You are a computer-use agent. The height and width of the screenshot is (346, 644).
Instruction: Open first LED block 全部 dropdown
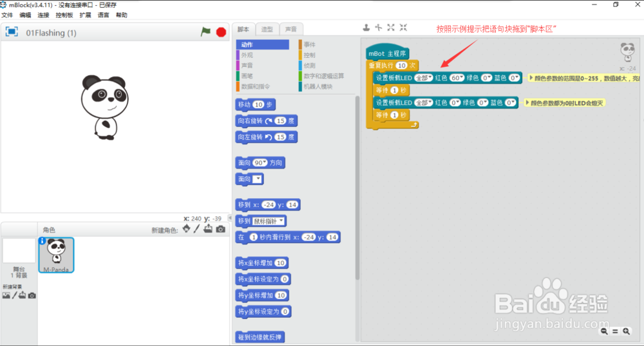click(424, 78)
